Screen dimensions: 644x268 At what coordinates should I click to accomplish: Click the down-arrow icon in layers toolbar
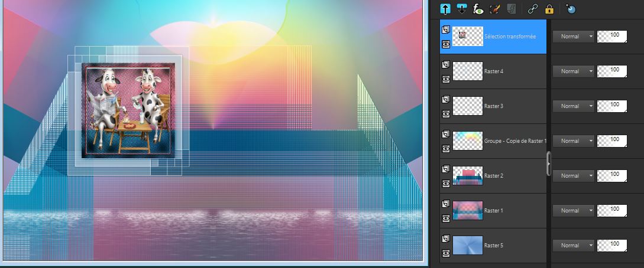(462, 9)
